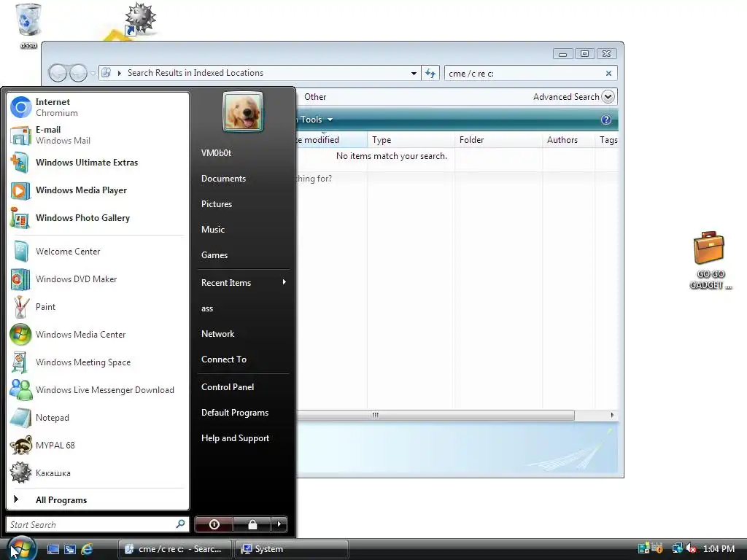Open Windows Live Messenger Download
Screen dimensions: 747x560
98,389
